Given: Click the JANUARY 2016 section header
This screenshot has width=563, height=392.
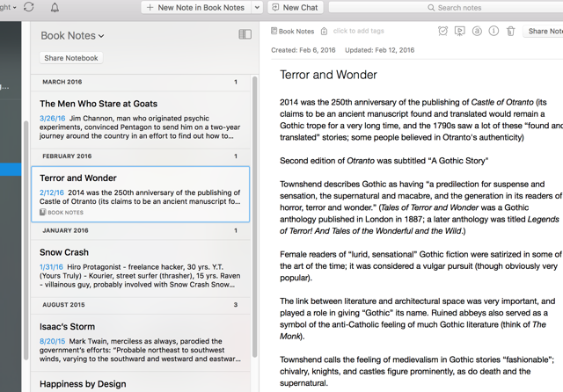Looking at the screenshot, I should (141, 230).
